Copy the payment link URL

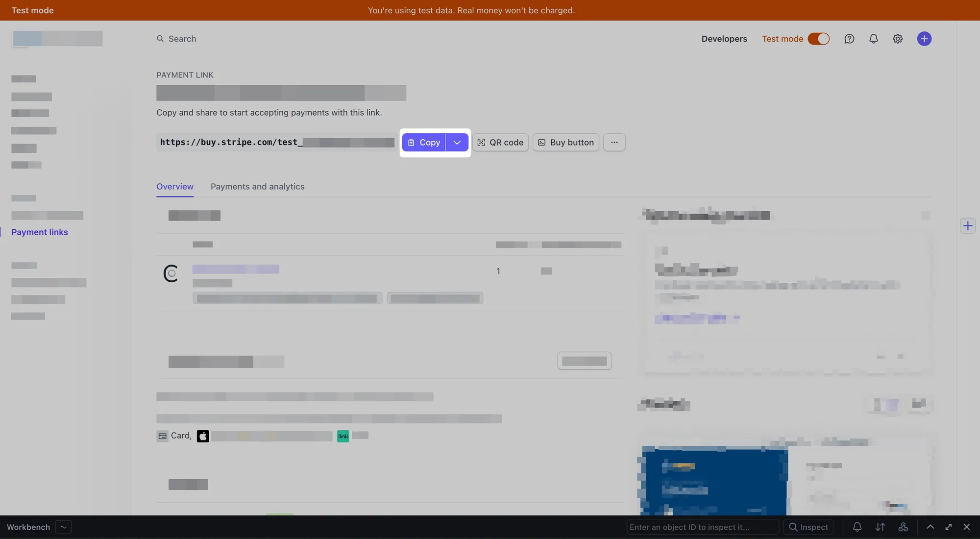coord(424,143)
